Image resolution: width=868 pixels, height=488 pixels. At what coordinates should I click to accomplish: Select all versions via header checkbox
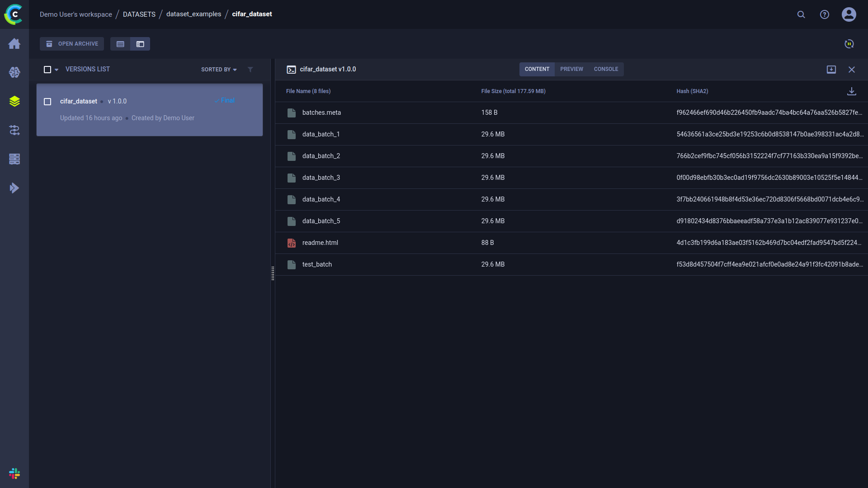[x=47, y=69]
